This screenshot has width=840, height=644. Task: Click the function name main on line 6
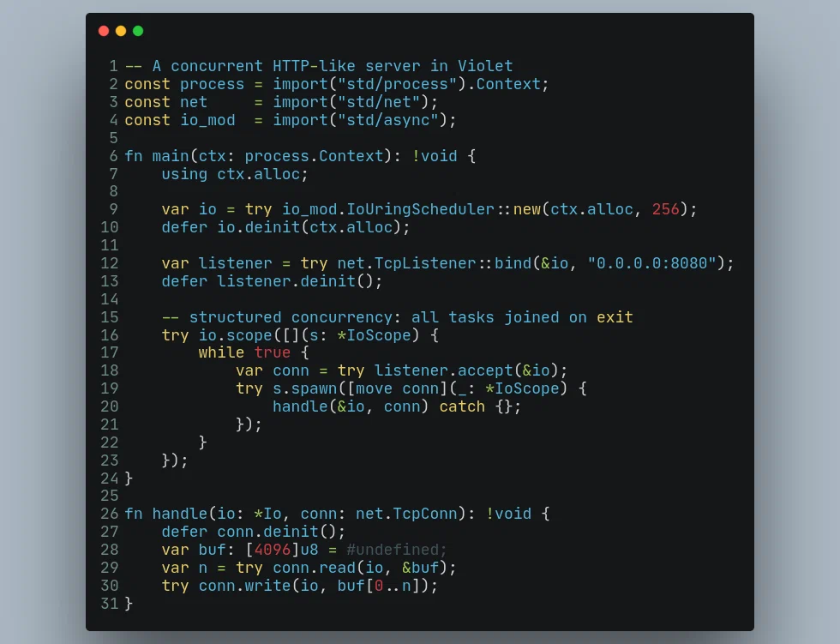[171, 156]
